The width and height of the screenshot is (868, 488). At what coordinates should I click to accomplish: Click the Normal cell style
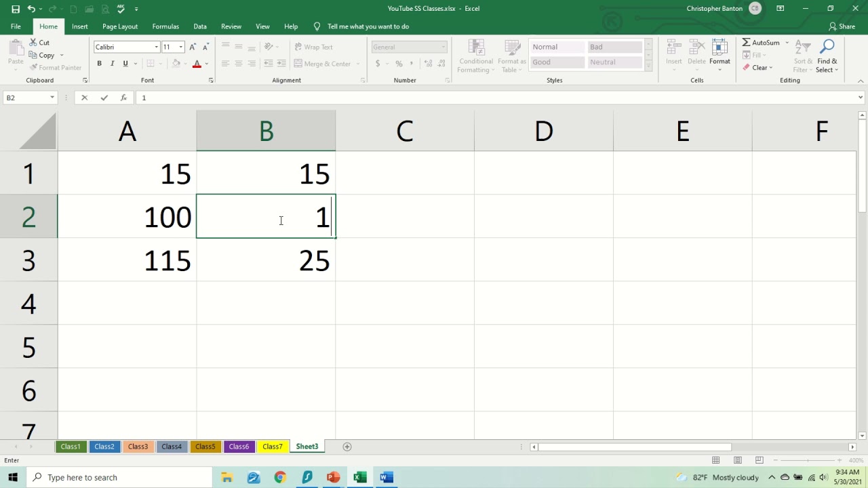(557, 47)
